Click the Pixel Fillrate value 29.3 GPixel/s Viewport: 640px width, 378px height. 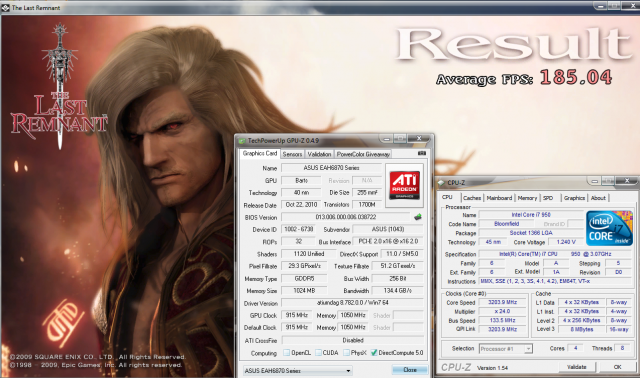coord(304,266)
